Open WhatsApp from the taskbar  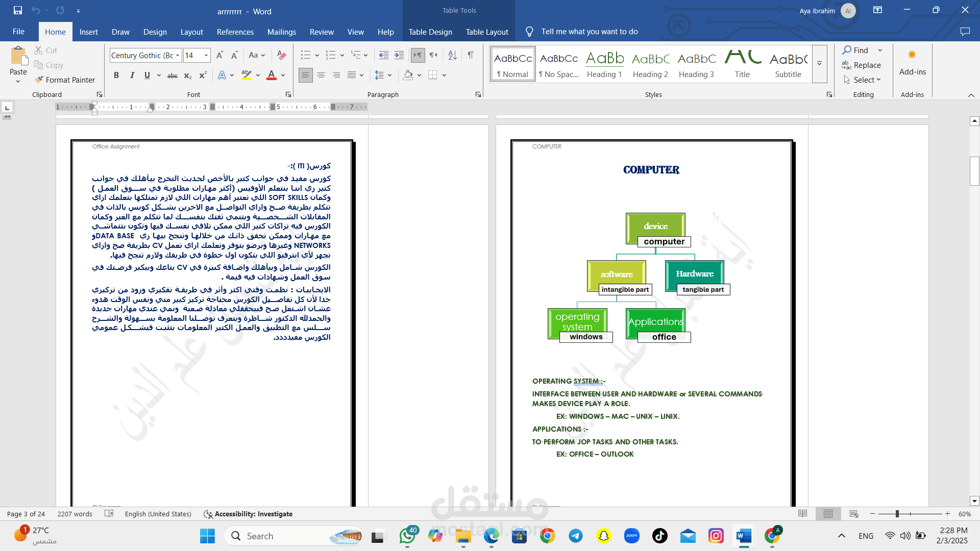point(408,536)
